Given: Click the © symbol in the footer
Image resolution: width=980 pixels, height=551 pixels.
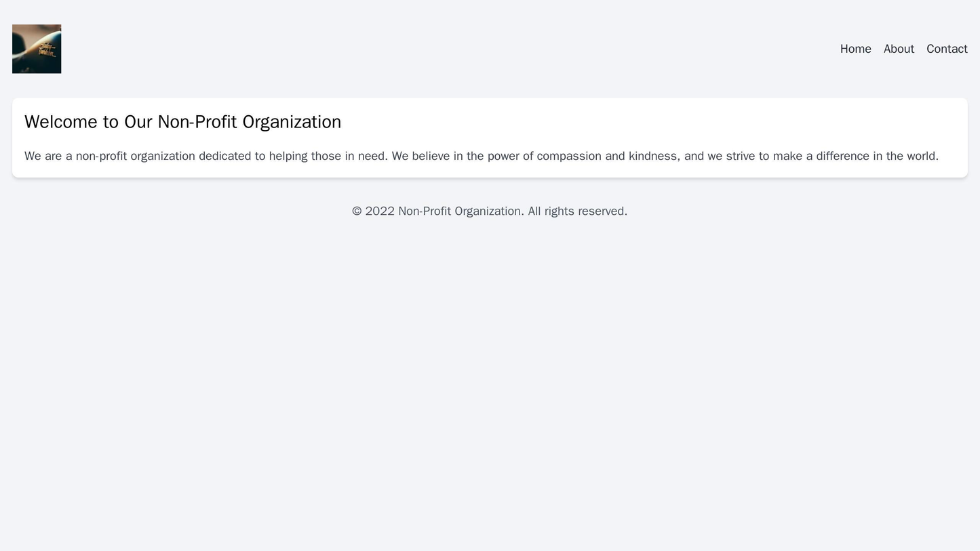Looking at the screenshot, I should click(357, 211).
